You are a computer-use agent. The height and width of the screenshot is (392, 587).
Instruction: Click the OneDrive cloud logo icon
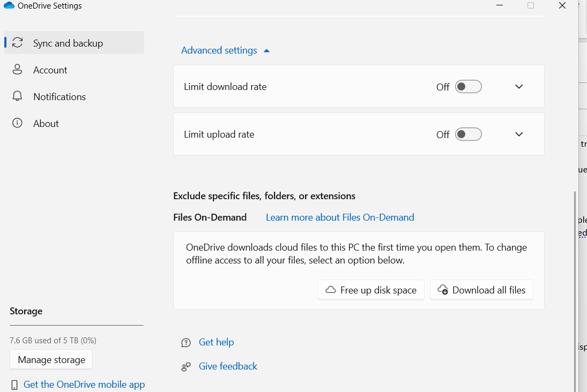9,5
